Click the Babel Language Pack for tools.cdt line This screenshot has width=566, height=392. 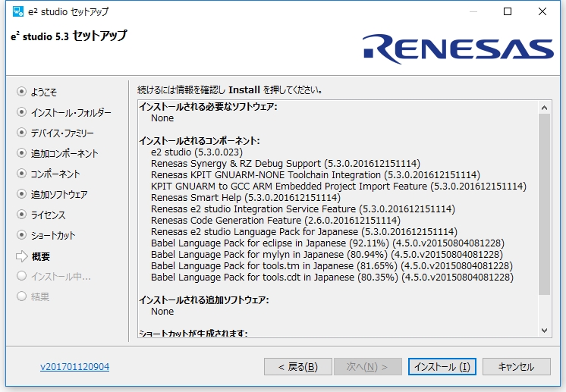click(332, 277)
